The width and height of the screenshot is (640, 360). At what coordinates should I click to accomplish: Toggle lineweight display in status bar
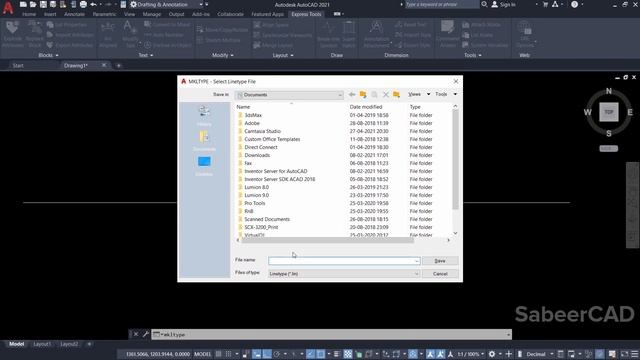point(337,354)
